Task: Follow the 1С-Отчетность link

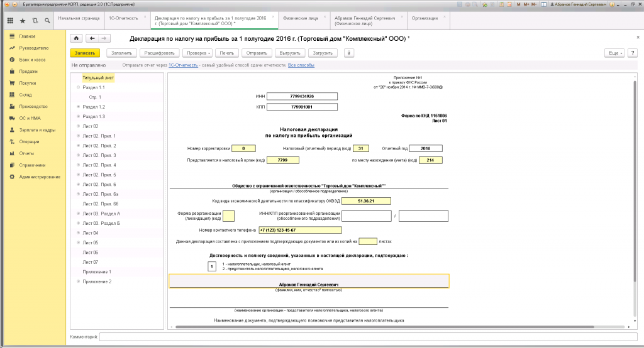Action: pos(183,65)
